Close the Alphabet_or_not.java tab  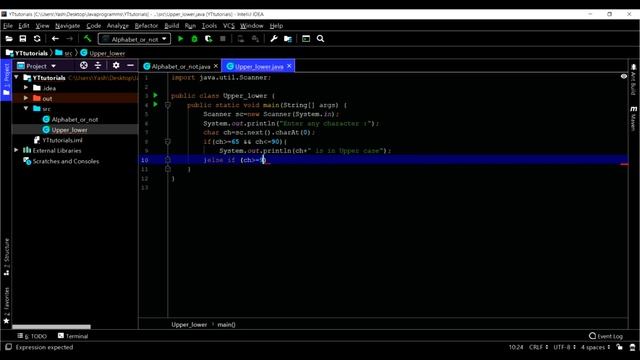[216, 66]
